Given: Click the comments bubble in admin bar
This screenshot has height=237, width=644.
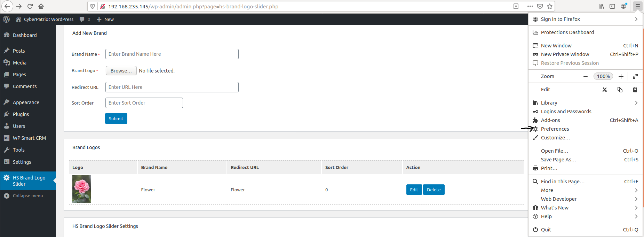Looking at the screenshot, I should 85,19.
